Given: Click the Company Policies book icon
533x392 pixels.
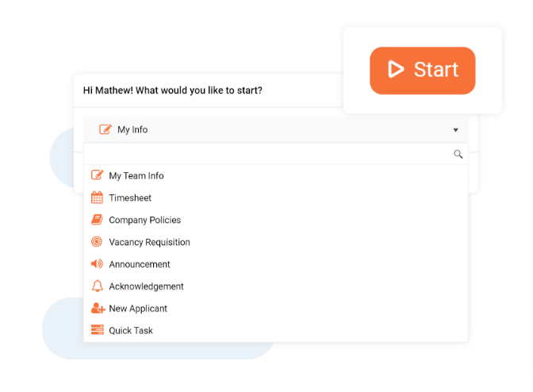Looking at the screenshot, I should tap(97, 220).
